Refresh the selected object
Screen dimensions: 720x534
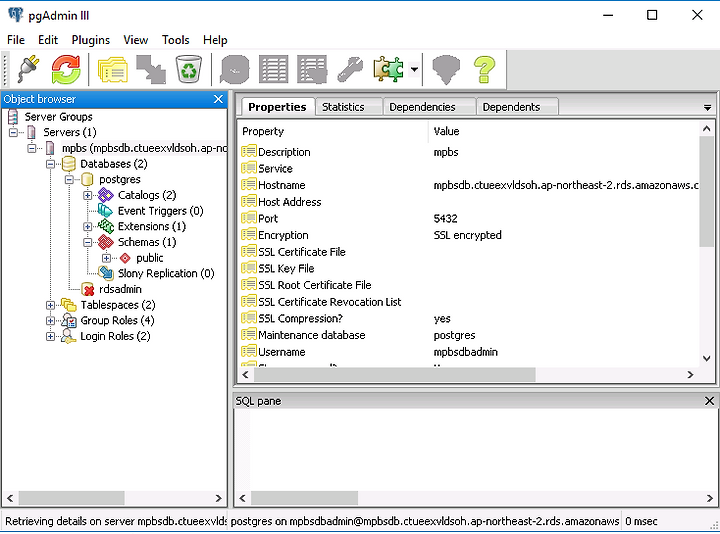(x=66, y=69)
